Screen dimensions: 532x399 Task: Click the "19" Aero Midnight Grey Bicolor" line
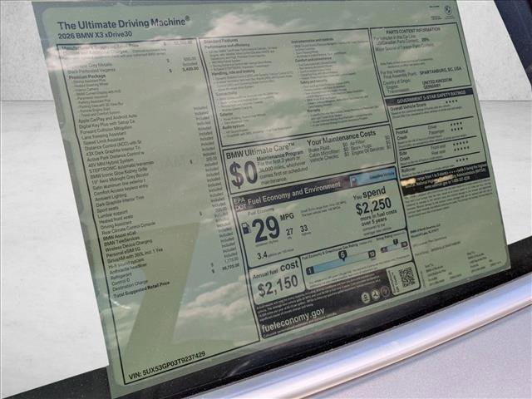tap(121, 179)
